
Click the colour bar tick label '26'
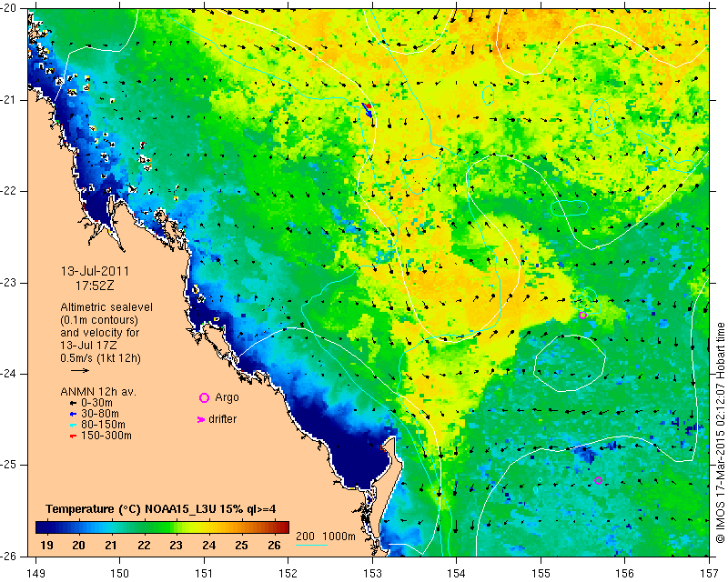274,546
